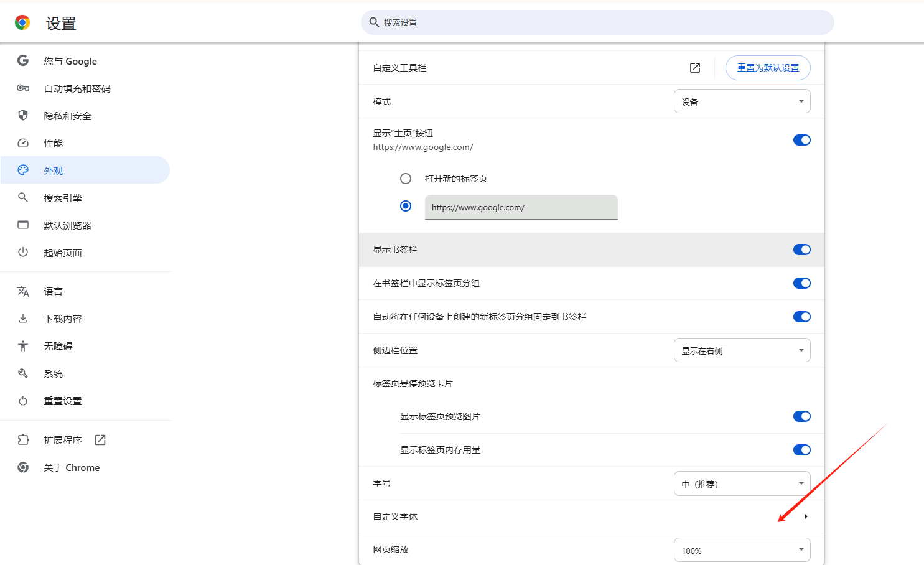The image size is (924, 565).
Task: Click the download arrow icon in sidebar
Action: point(23,318)
